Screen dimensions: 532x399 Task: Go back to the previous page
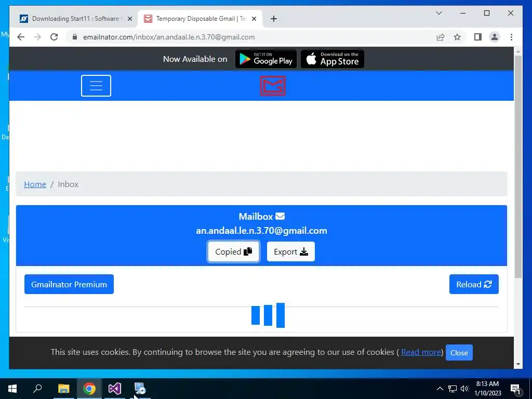tap(21, 37)
